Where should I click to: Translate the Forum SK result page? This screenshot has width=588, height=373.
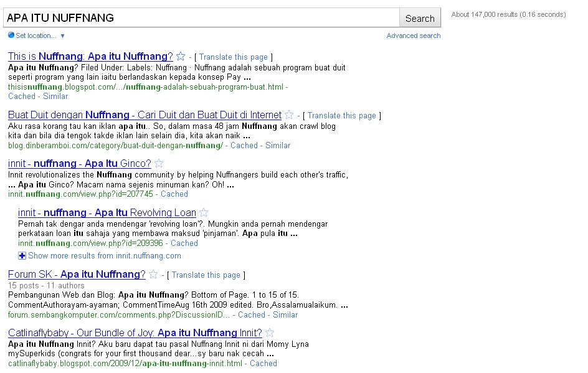[x=206, y=275]
